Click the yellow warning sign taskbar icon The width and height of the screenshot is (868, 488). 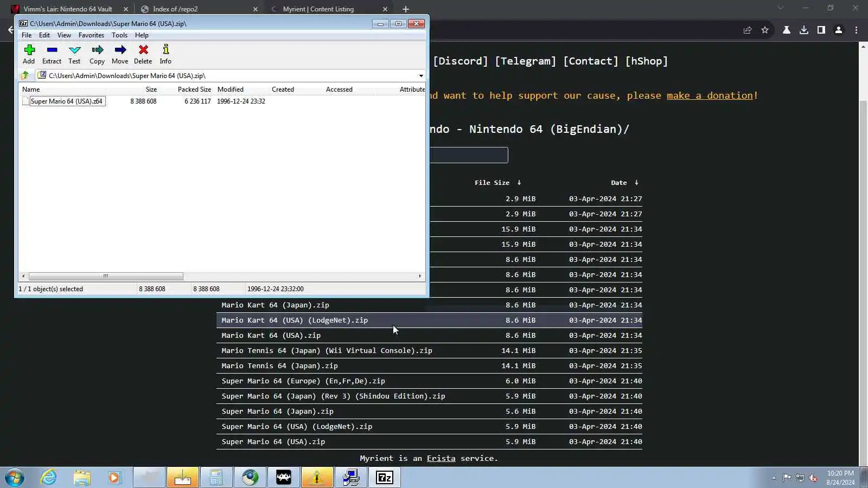317,478
